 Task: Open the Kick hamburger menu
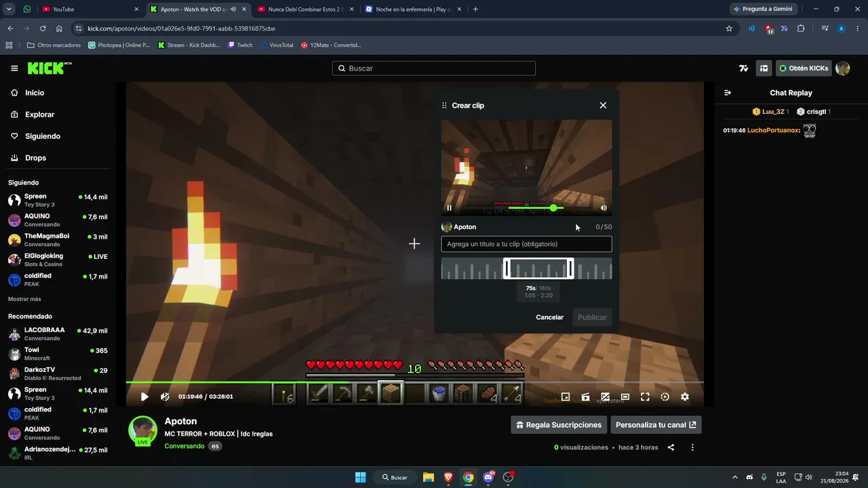click(x=14, y=68)
